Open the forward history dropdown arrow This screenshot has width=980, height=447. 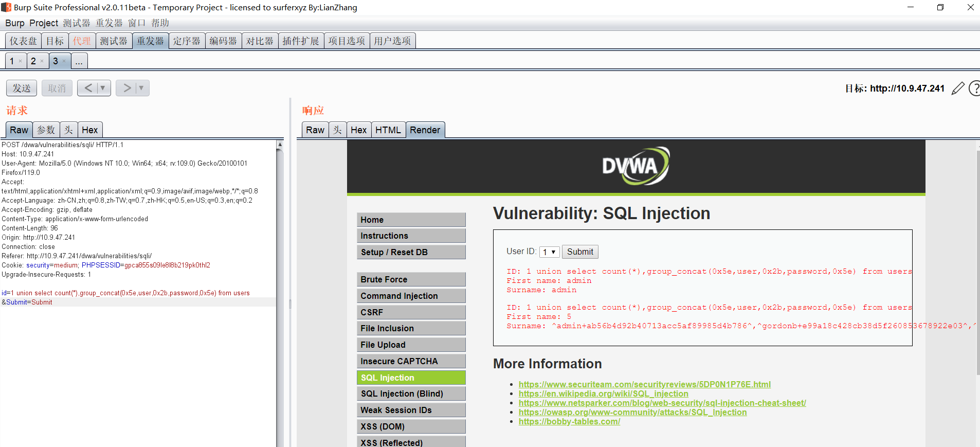pyautogui.click(x=141, y=88)
